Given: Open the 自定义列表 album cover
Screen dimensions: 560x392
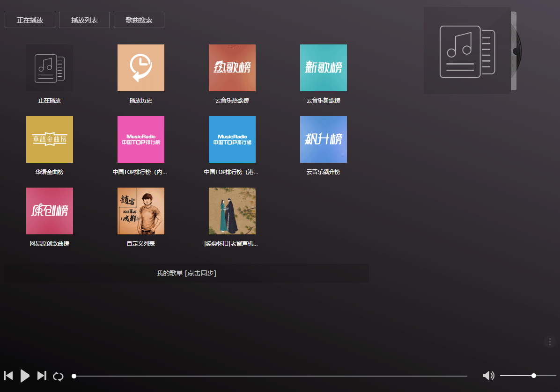Looking at the screenshot, I should click(141, 211).
